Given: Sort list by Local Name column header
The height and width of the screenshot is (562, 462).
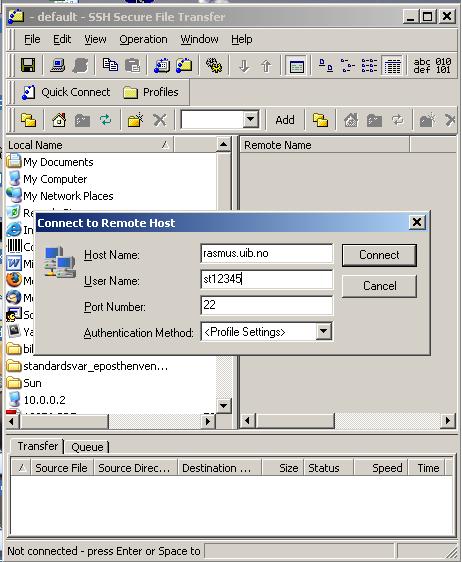Looking at the screenshot, I should [90, 145].
